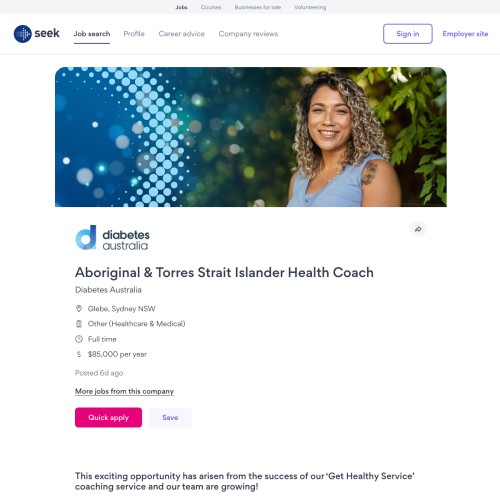The image size is (500, 500).
Task: Open the Volunteering link
Action: pyautogui.click(x=310, y=7)
